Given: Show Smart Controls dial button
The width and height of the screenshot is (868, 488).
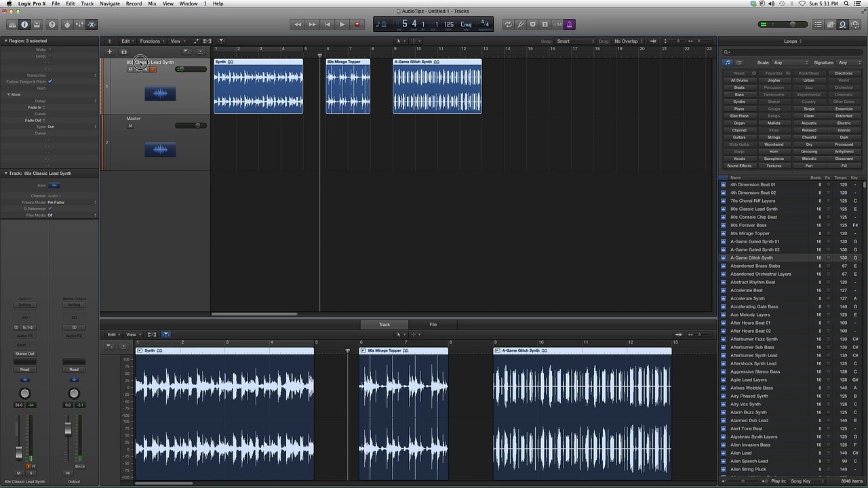Looking at the screenshot, I should coord(67,24).
